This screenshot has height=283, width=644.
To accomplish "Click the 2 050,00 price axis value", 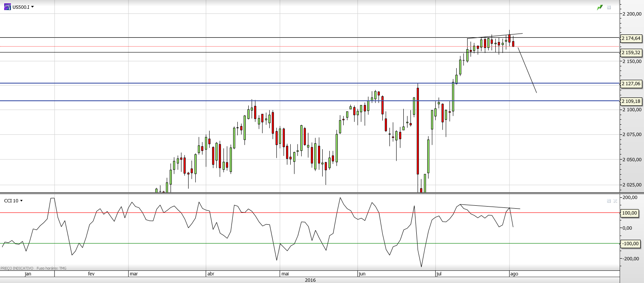I will (632, 160).
